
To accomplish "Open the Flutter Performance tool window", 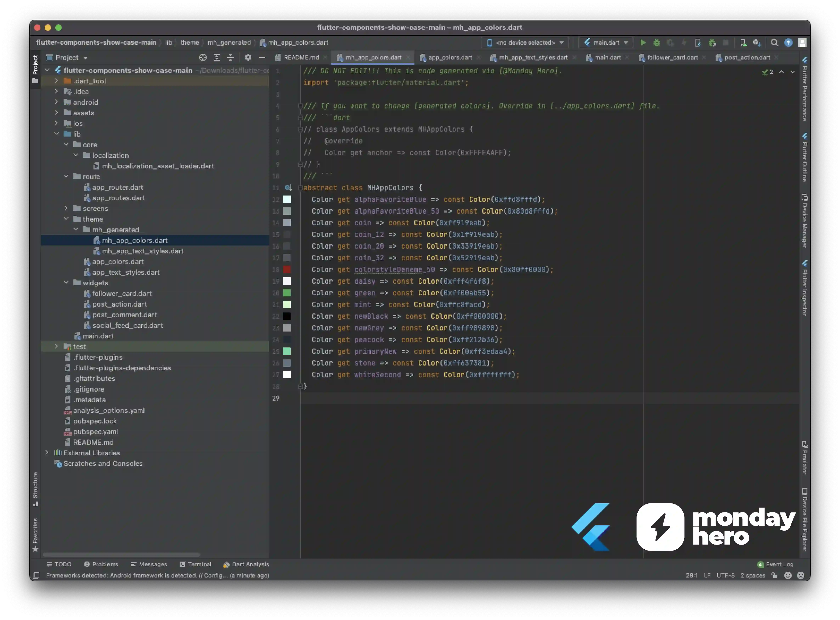I will (804, 89).
